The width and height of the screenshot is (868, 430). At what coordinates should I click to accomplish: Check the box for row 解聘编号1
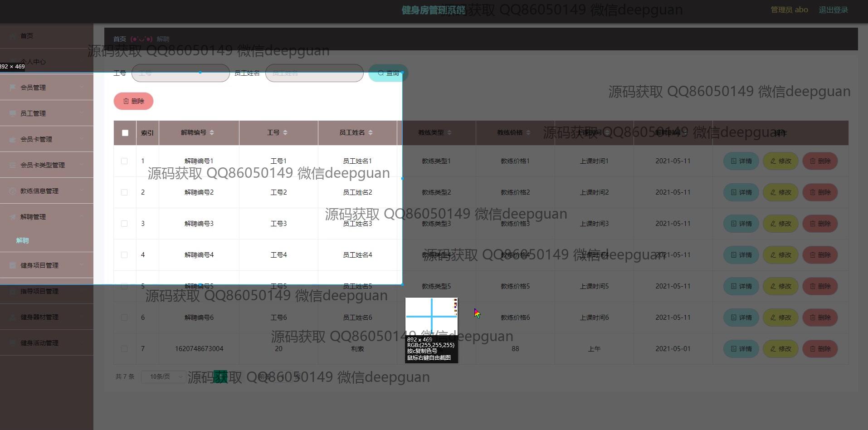click(124, 161)
